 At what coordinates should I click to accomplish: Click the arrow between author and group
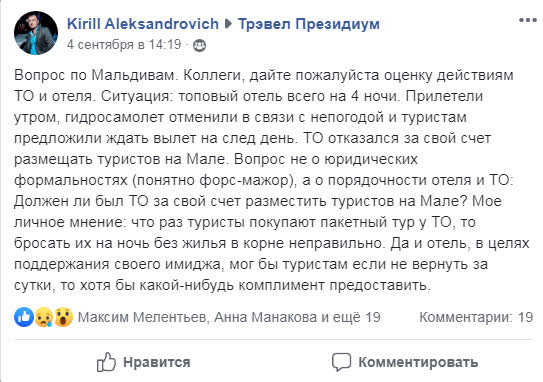click(228, 24)
